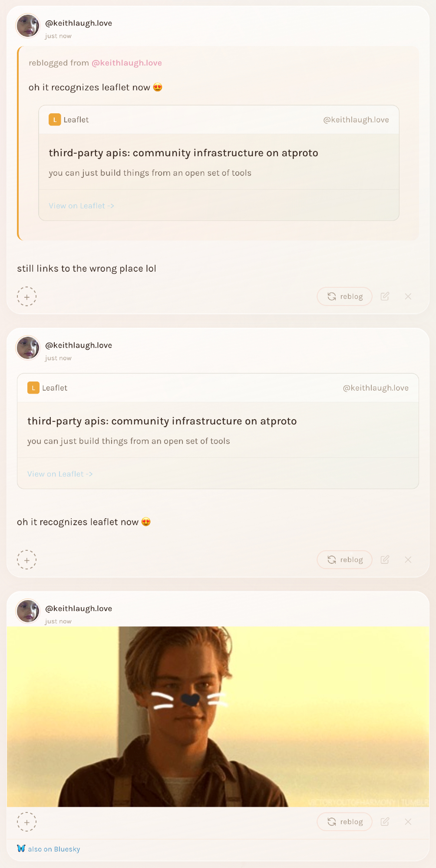Click View on Leaflet link in quoted post
The height and width of the screenshot is (868, 436).
(81, 206)
